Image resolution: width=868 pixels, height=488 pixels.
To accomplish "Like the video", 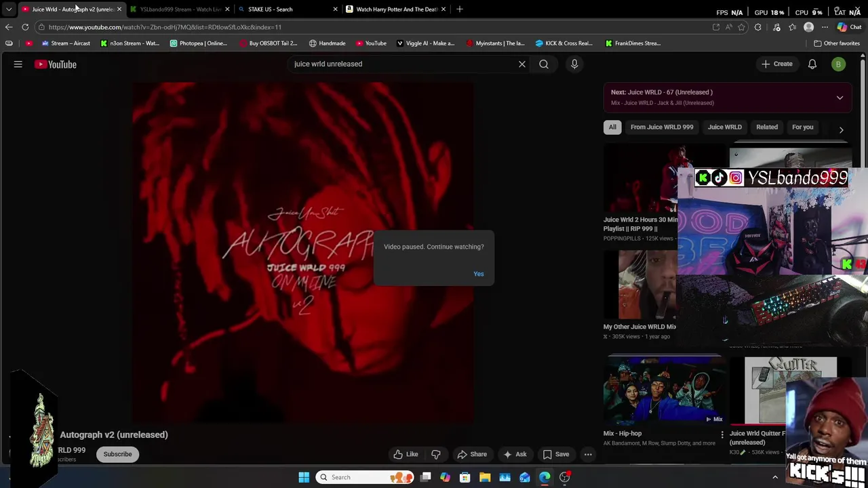I will [406, 454].
